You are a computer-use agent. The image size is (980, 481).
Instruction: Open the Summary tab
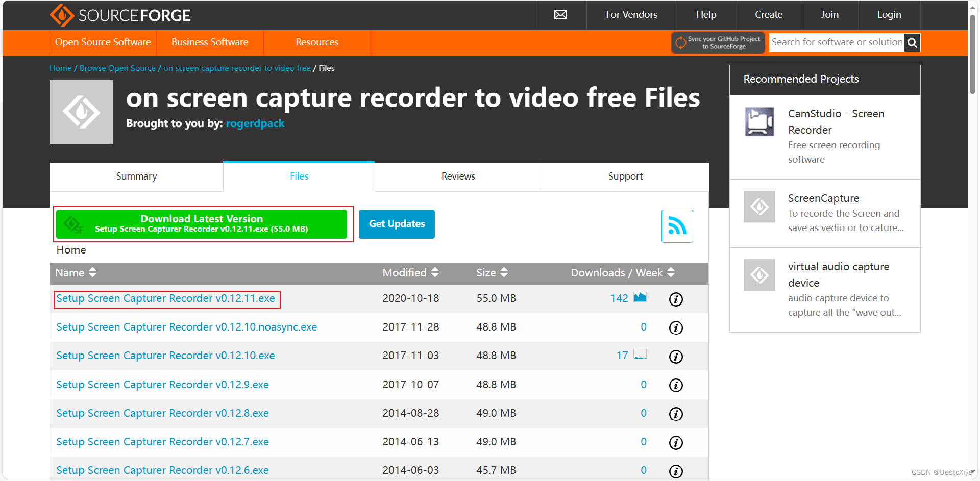point(136,176)
